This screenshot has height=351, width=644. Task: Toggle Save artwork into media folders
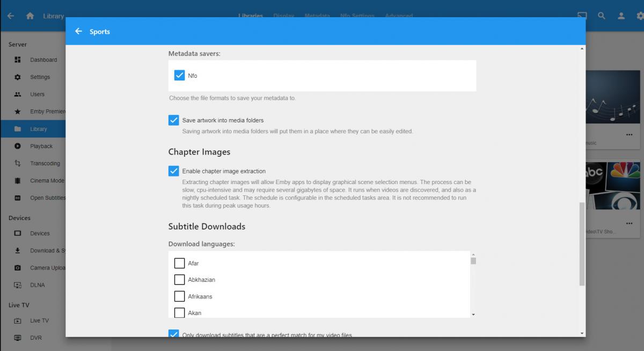coord(173,120)
